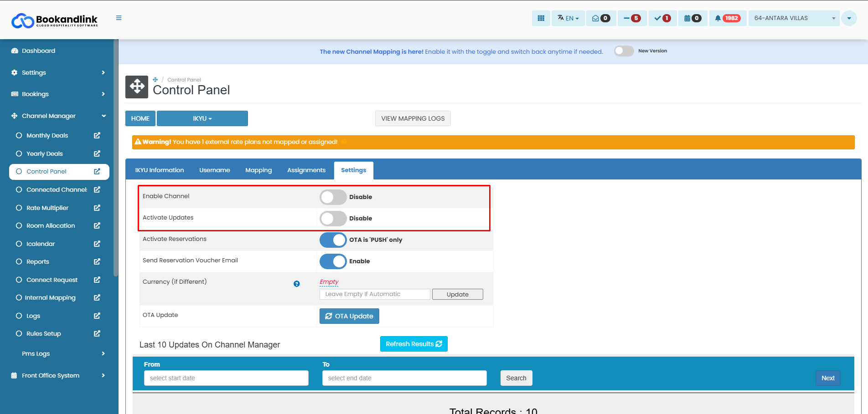Open external link icon for Yearly Deals
The image size is (868, 414).
97,153
